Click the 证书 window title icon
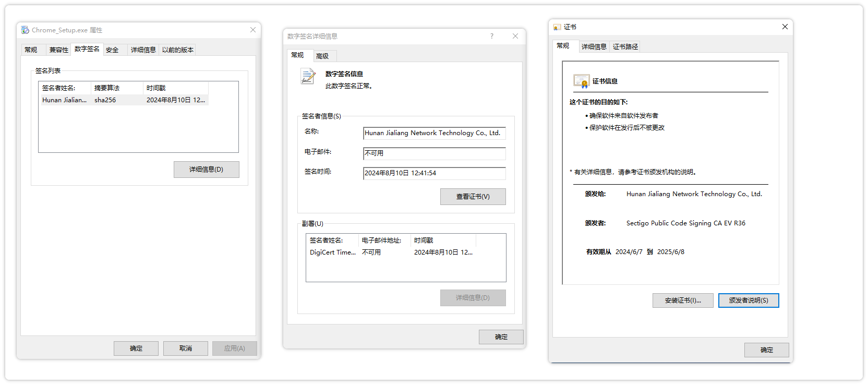Image resolution: width=868 pixels, height=385 pixels. click(557, 27)
